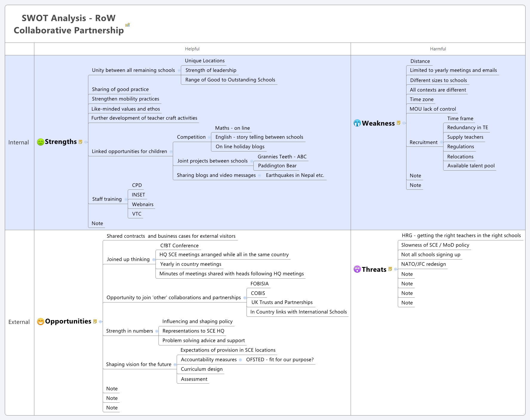Click the crying-face marker on Weakness
Viewport: 530px width, 420px height.
357,123
